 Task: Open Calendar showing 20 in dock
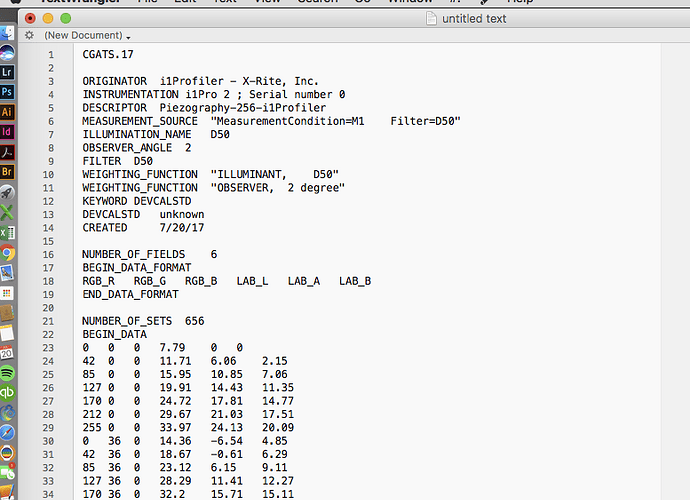click(7, 353)
